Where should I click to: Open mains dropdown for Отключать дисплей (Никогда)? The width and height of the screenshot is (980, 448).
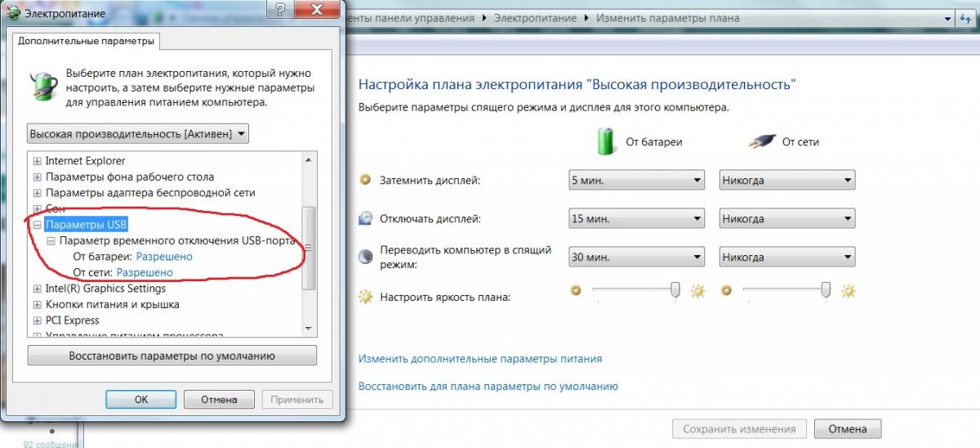787,219
